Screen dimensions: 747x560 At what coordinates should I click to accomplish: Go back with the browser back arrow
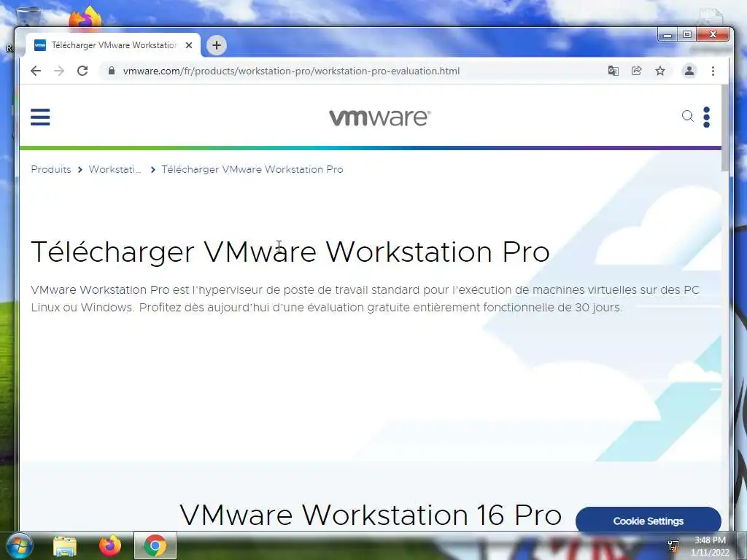tap(36, 71)
